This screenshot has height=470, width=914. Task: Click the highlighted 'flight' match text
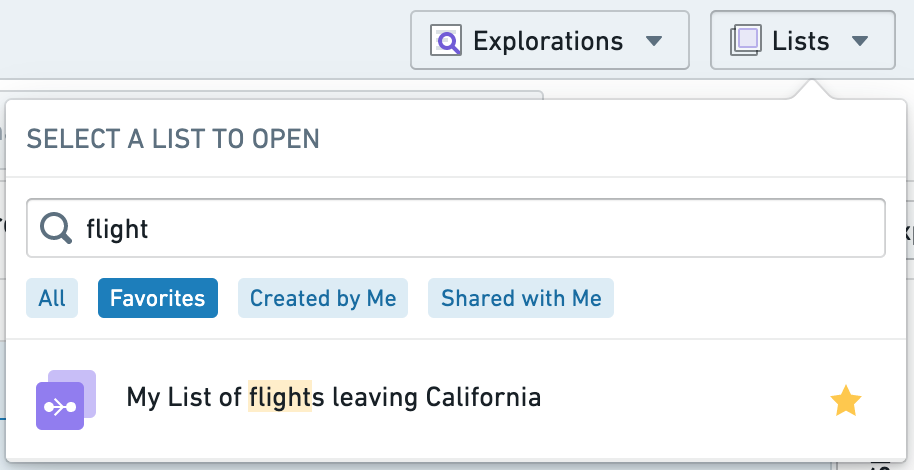(x=280, y=397)
